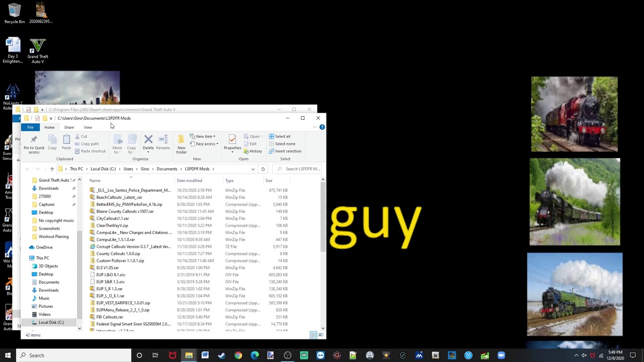Open Steam from the taskbar

point(221,355)
